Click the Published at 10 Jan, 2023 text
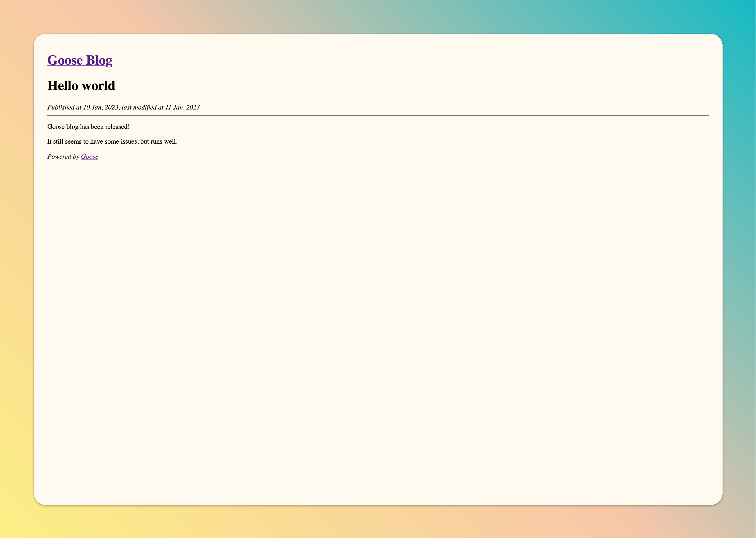This screenshot has height=538, width=756. [x=83, y=107]
